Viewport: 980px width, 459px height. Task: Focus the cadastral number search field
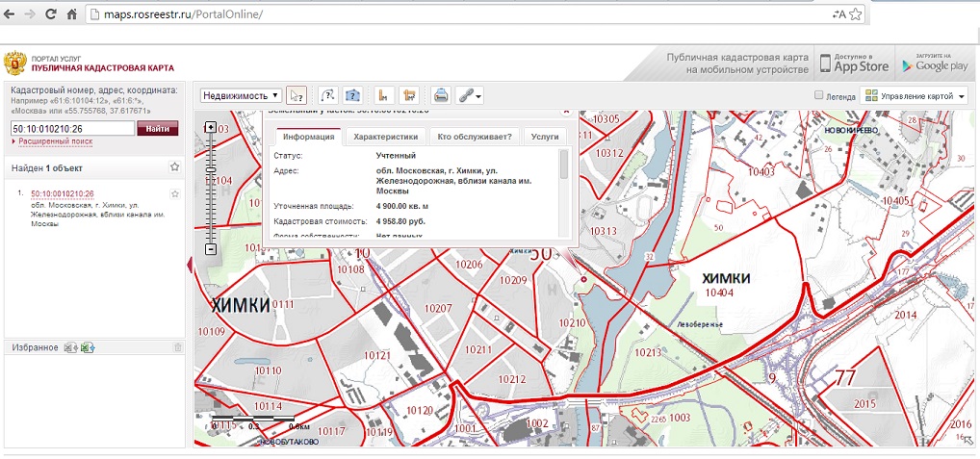(72, 129)
